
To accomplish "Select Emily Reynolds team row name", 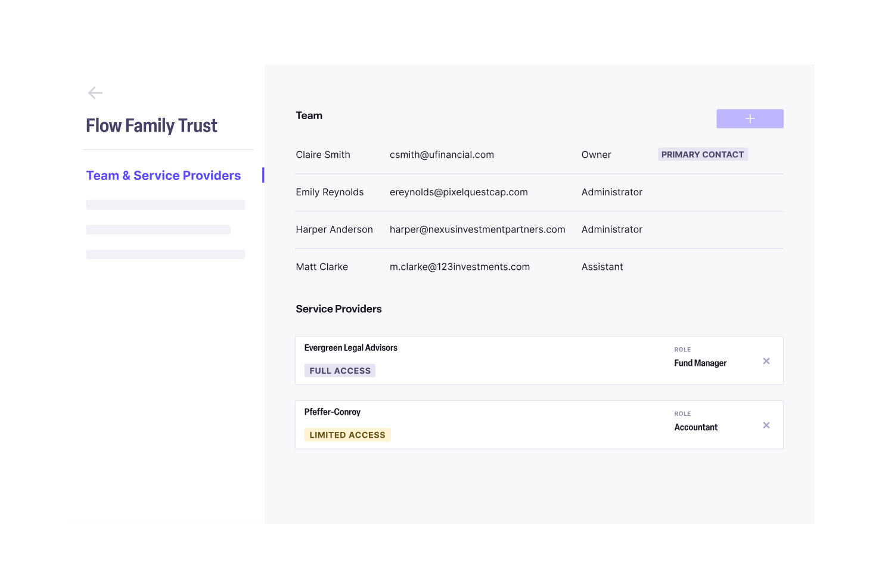I will pos(330,192).
